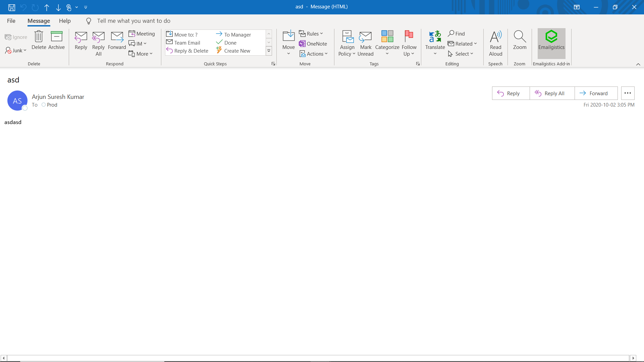Run the Reply & Delete quick step

pos(187,51)
